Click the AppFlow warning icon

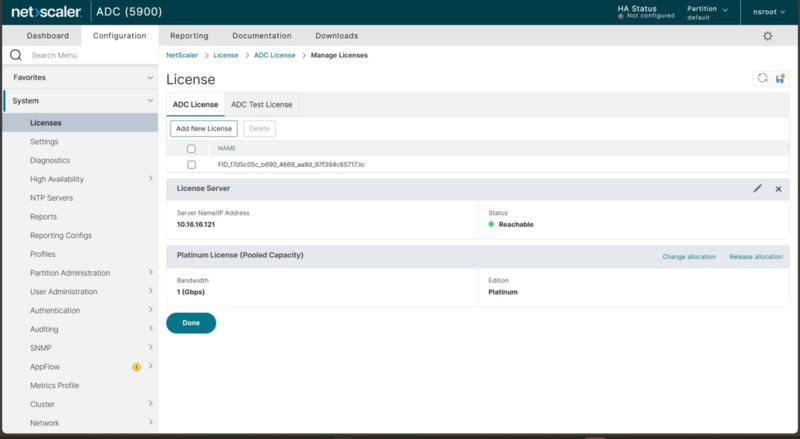(x=136, y=367)
